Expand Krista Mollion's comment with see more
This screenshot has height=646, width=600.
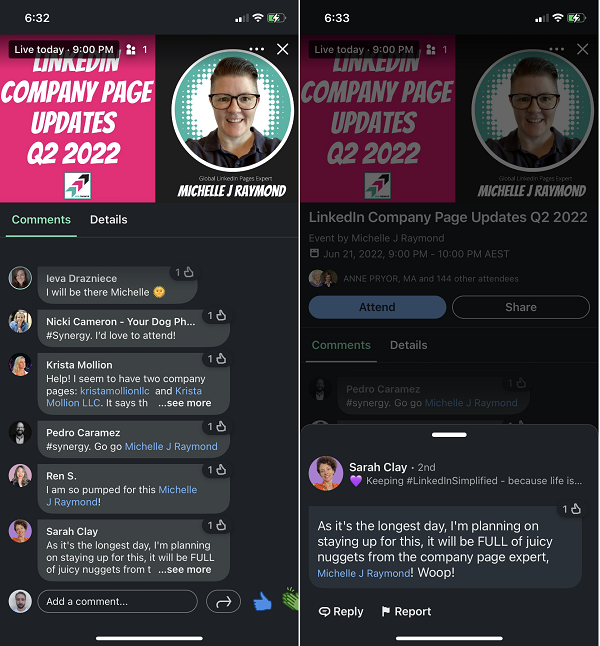(x=185, y=403)
